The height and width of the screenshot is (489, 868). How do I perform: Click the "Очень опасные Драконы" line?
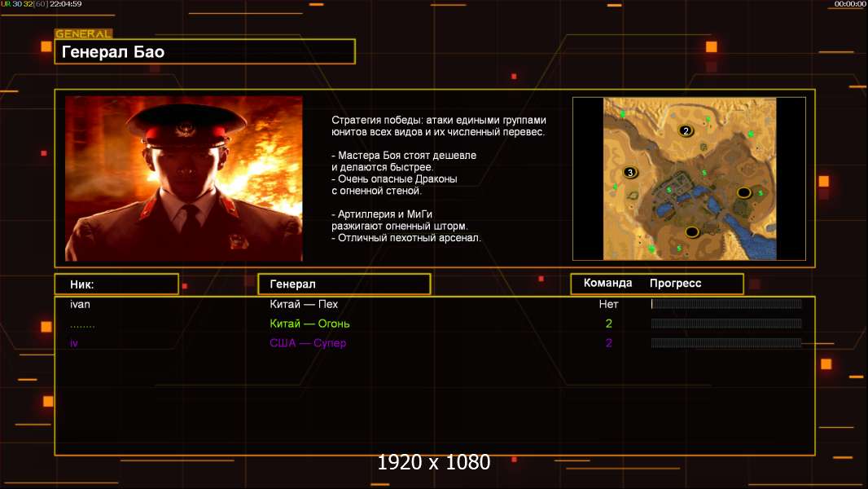click(395, 178)
